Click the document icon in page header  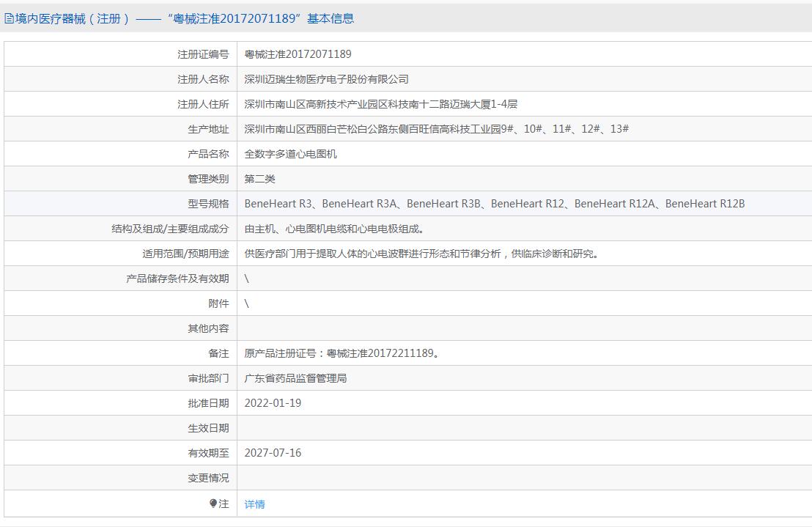pos(9,19)
